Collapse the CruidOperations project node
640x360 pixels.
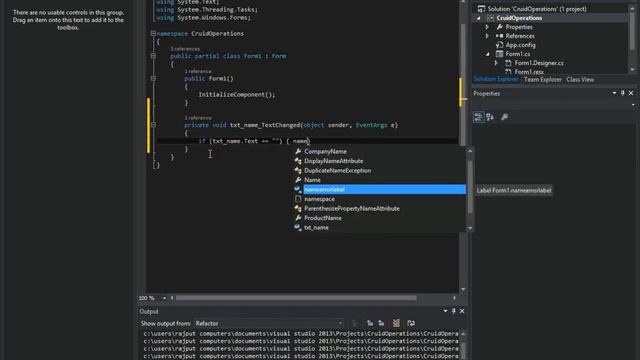point(479,18)
